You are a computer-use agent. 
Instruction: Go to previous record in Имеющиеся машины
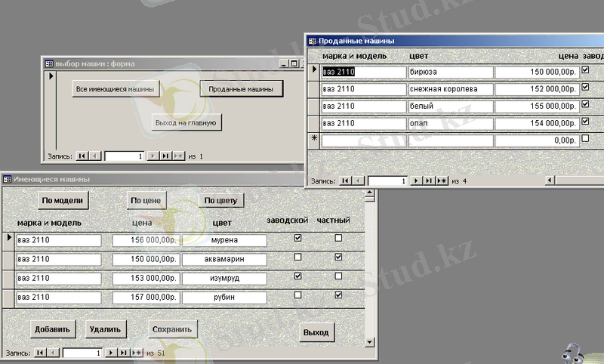coord(53,353)
